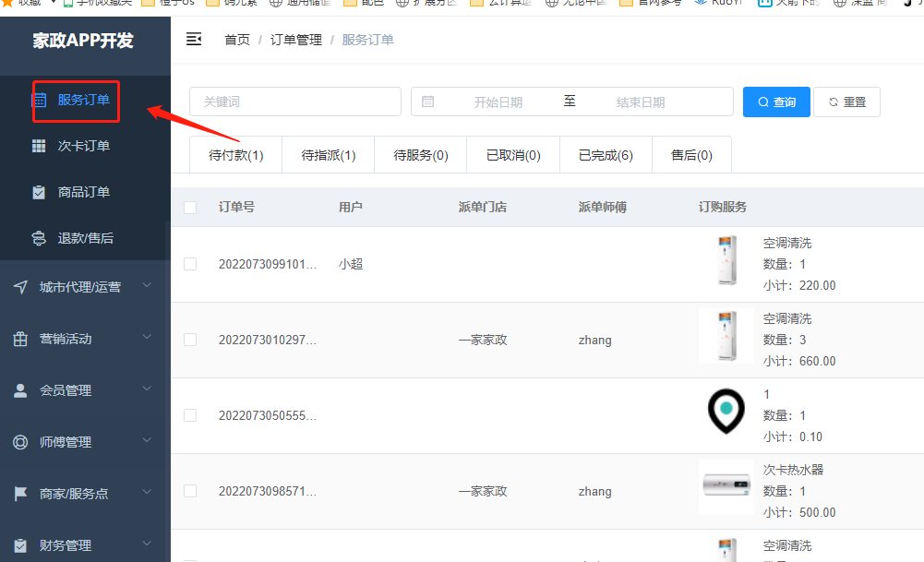Expand the 商家/服务点 menu arrow

148,493
